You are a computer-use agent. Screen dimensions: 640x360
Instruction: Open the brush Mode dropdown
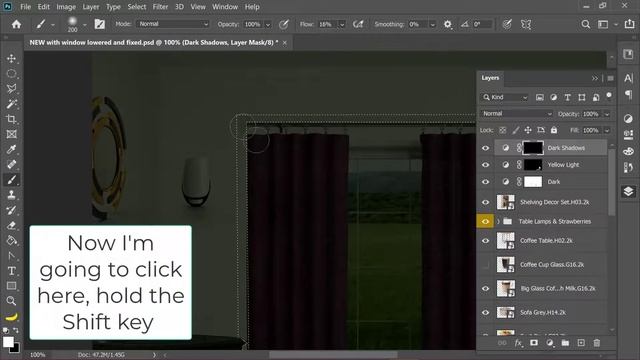coord(172,24)
